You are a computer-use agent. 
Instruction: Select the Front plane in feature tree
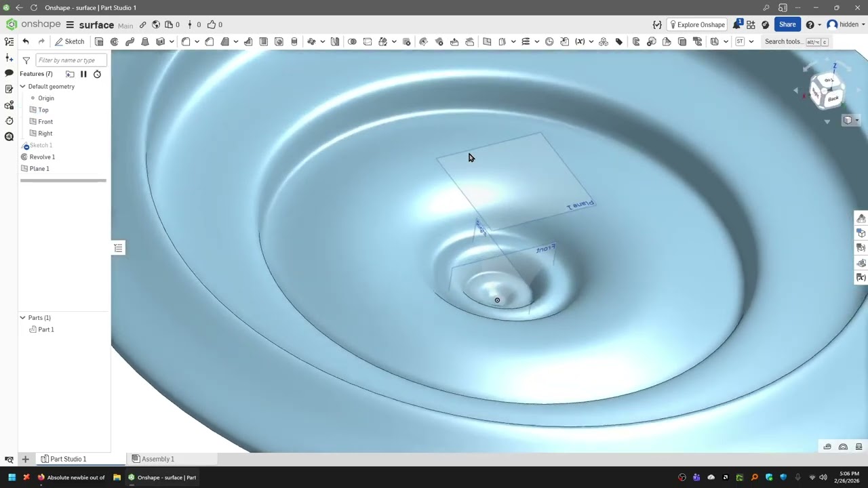[45, 121]
